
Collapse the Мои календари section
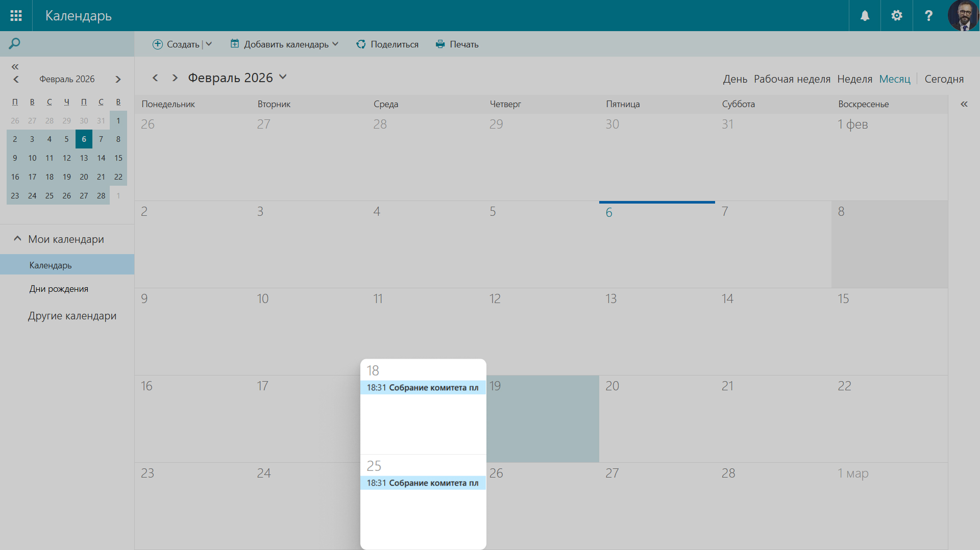(17, 239)
